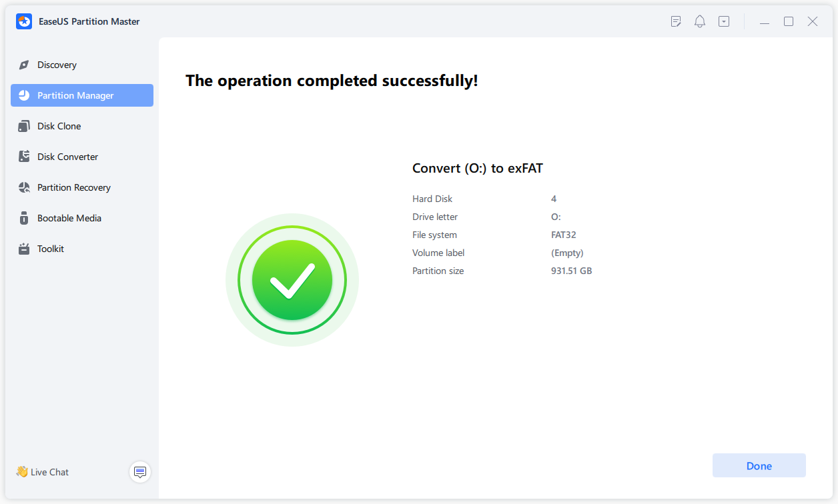Click 'The operation completed successfully!' heading
The height and width of the screenshot is (504, 838).
(332, 81)
